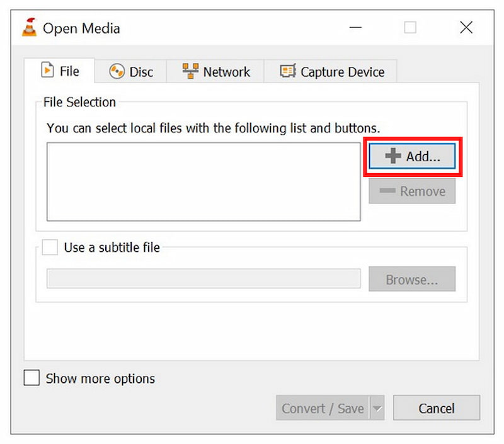Enable the Use a subtitle file checkbox
504x444 pixels.
[x=49, y=247]
